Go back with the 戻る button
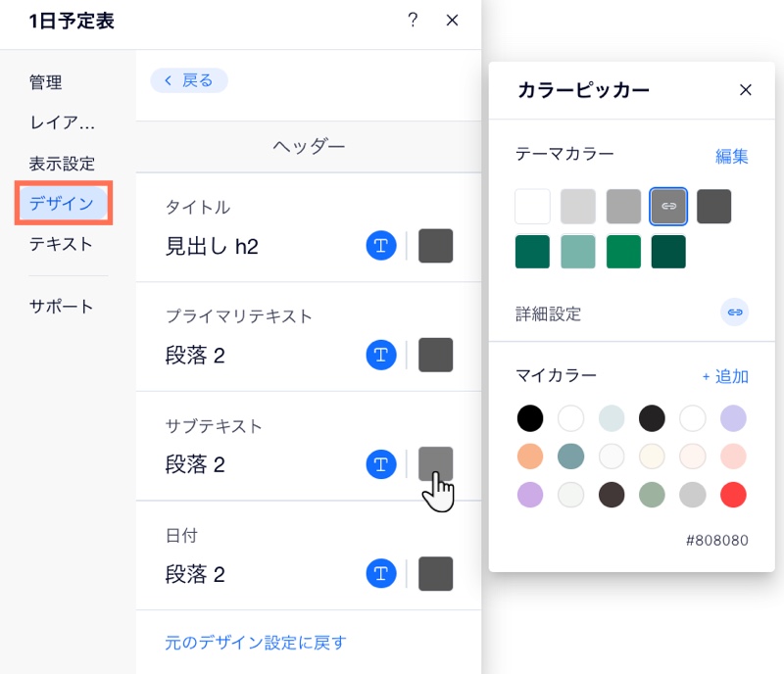784x674 pixels. pyautogui.click(x=189, y=80)
